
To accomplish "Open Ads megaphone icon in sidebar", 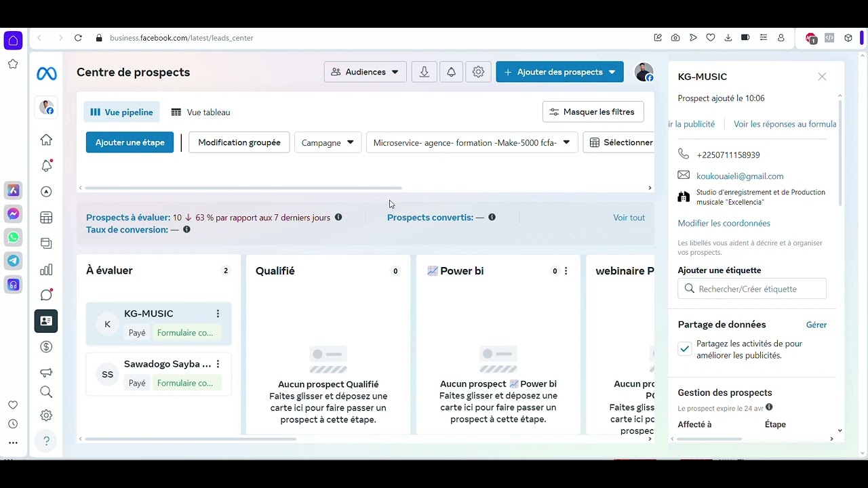I will (46, 372).
